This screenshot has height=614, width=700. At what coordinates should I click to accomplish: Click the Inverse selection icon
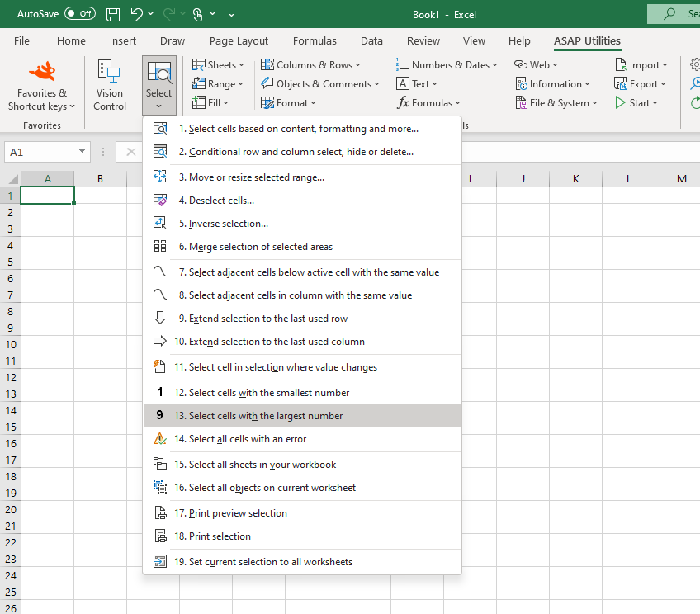click(x=160, y=223)
